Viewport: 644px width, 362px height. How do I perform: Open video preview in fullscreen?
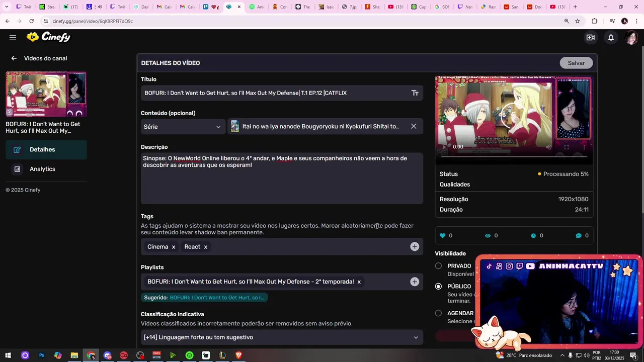coord(567,147)
